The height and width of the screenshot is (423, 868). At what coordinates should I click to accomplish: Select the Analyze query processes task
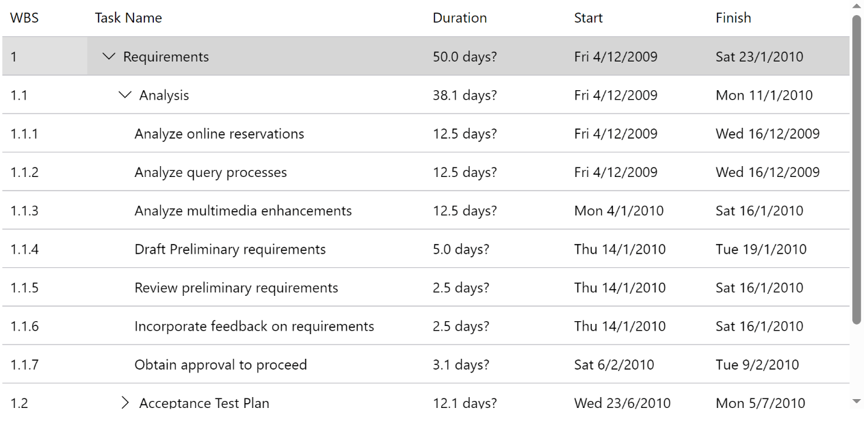coord(211,172)
